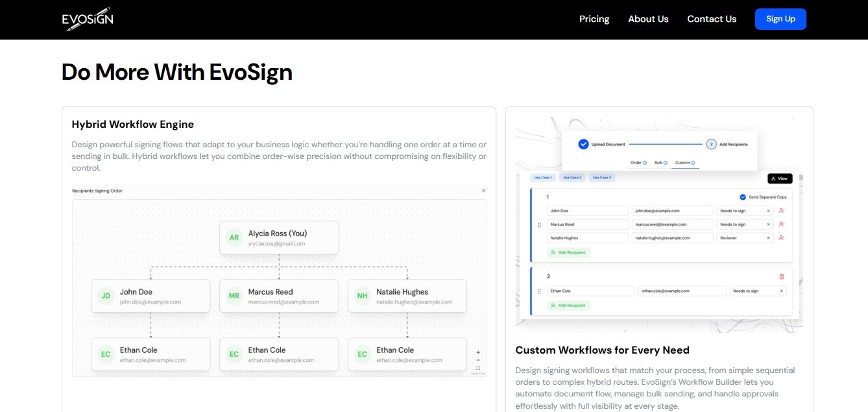Select the Alycia Ross (You) card
Viewport: 868px width, 412px height.
tap(279, 238)
